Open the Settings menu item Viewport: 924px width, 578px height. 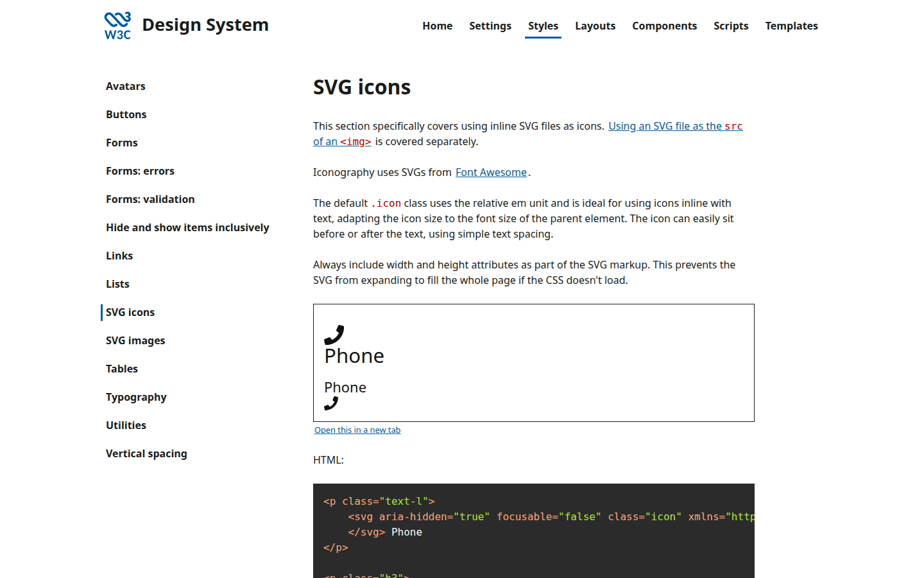tap(490, 26)
